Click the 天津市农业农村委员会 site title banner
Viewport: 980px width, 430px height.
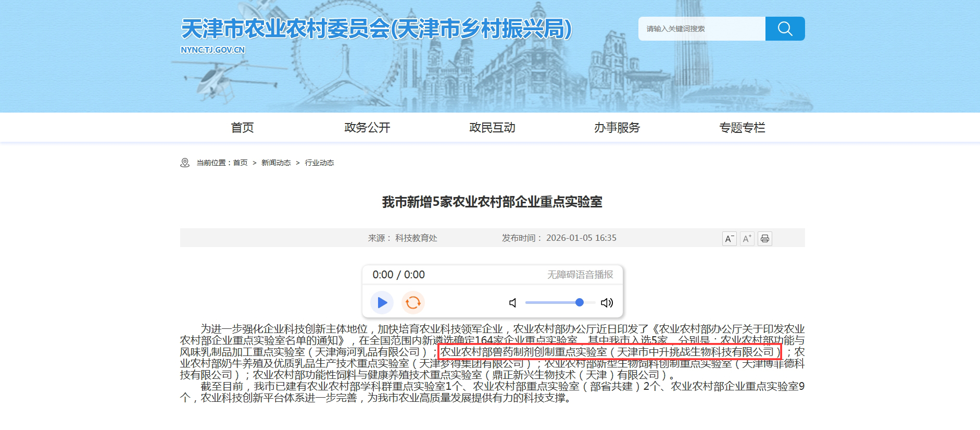(376, 29)
